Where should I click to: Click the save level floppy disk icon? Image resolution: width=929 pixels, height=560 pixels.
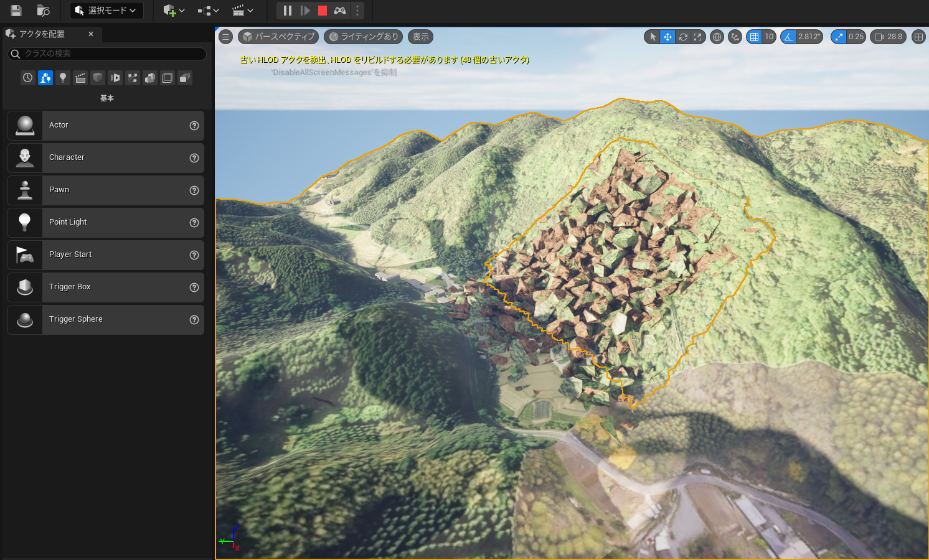pyautogui.click(x=16, y=11)
